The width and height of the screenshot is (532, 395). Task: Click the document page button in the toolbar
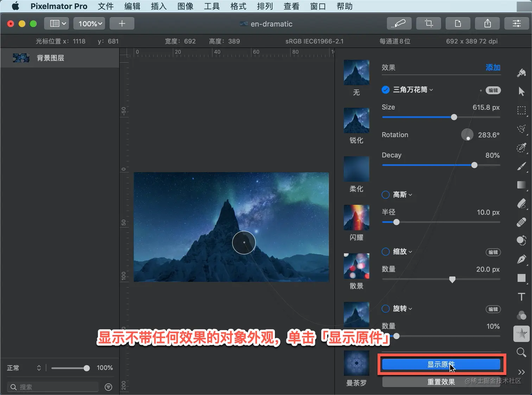point(458,24)
